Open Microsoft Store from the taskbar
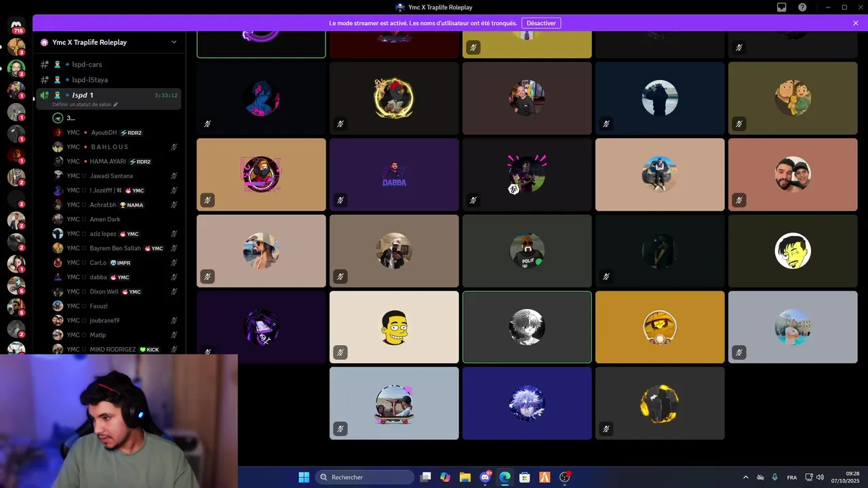Image resolution: width=868 pixels, height=488 pixels. click(524, 477)
